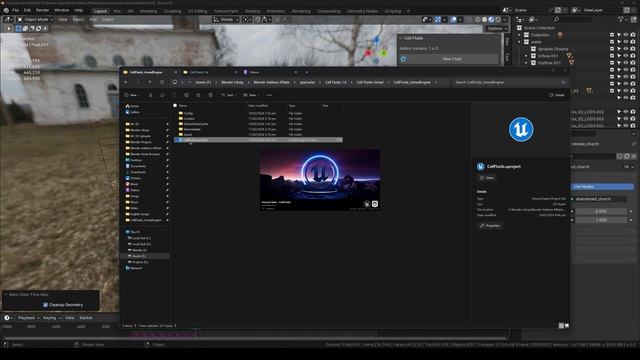
Task: Click the outliner display mode icon
Action: point(532,19)
